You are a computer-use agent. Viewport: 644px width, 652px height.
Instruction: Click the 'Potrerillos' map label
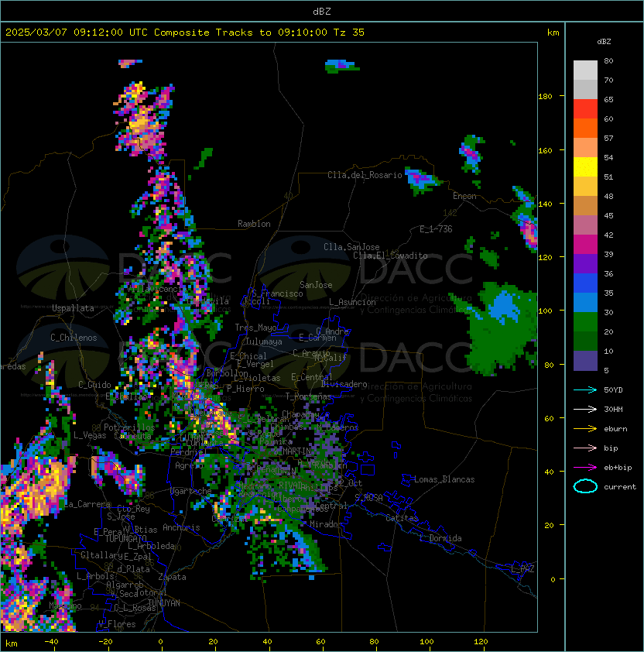pyautogui.click(x=129, y=427)
